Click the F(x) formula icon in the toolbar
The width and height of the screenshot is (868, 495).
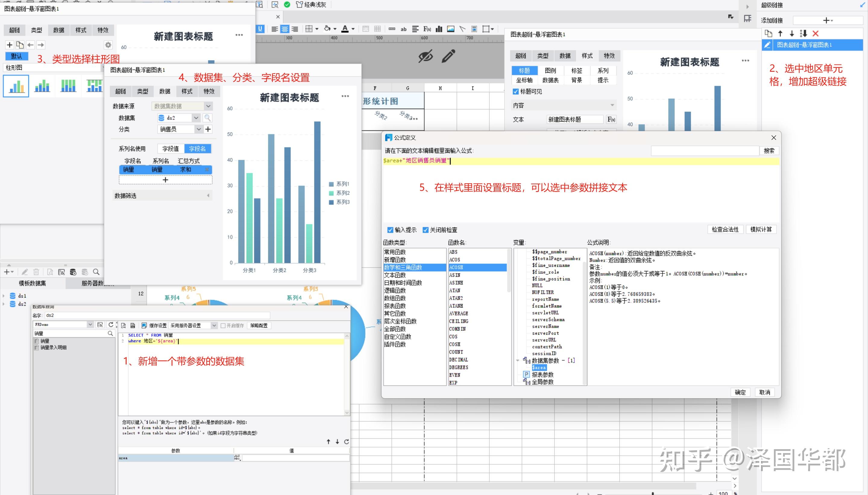point(427,29)
